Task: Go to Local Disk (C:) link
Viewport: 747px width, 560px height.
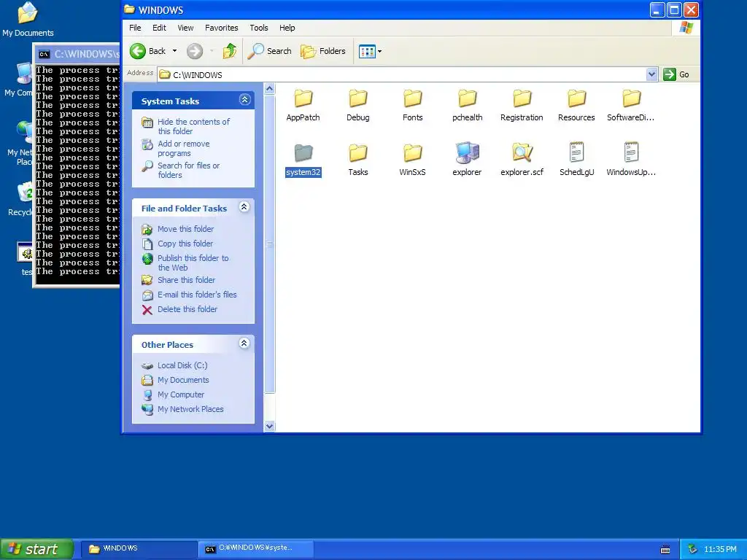Action: [182, 366]
